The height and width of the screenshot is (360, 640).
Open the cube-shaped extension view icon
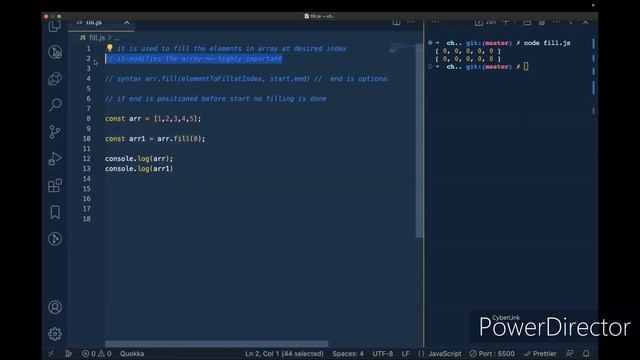[55, 78]
